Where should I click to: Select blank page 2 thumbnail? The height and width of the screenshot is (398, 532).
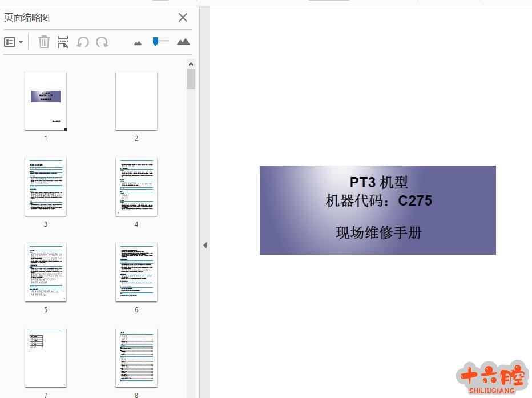coord(136,101)
